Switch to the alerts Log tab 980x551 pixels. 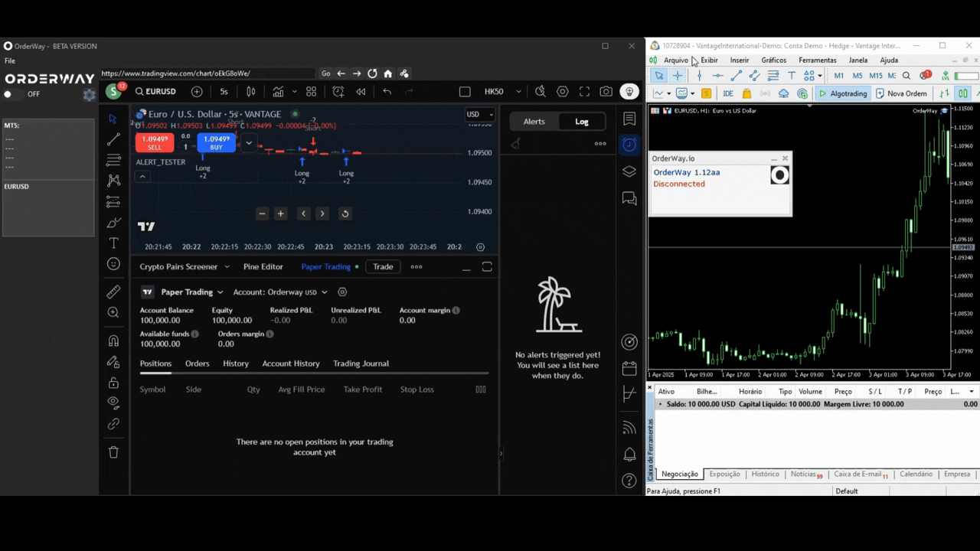(x=582, y=122)
